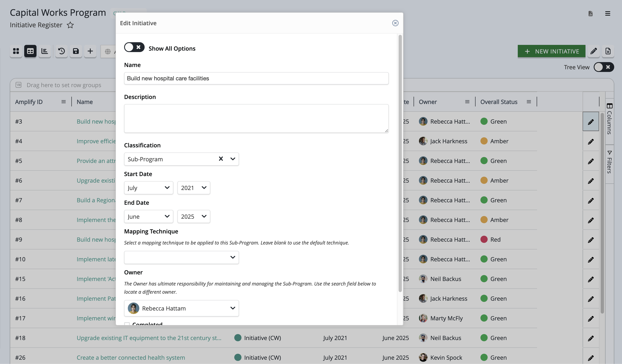Edit initiative #9 with the pencil icon
Image resolution: width=622 pixels, height=364 pixels.
pyautogui.click(x=591, y=240)
